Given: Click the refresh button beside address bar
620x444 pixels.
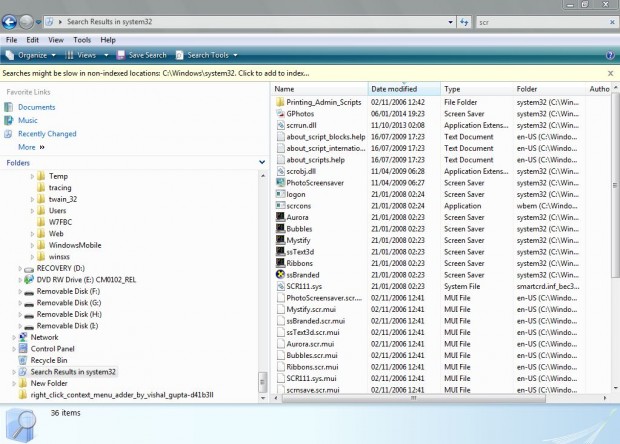Looking at the screenshot, I should (464, 22).
